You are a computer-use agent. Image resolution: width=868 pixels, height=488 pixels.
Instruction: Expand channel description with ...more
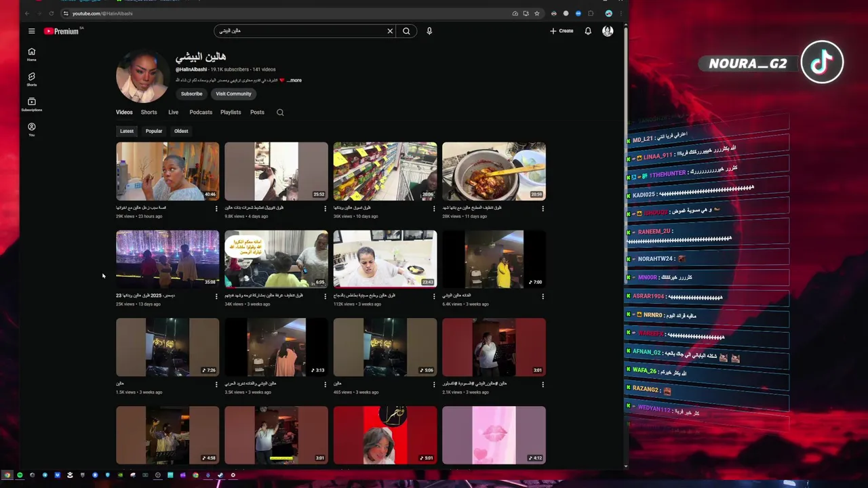pos(294,81)
